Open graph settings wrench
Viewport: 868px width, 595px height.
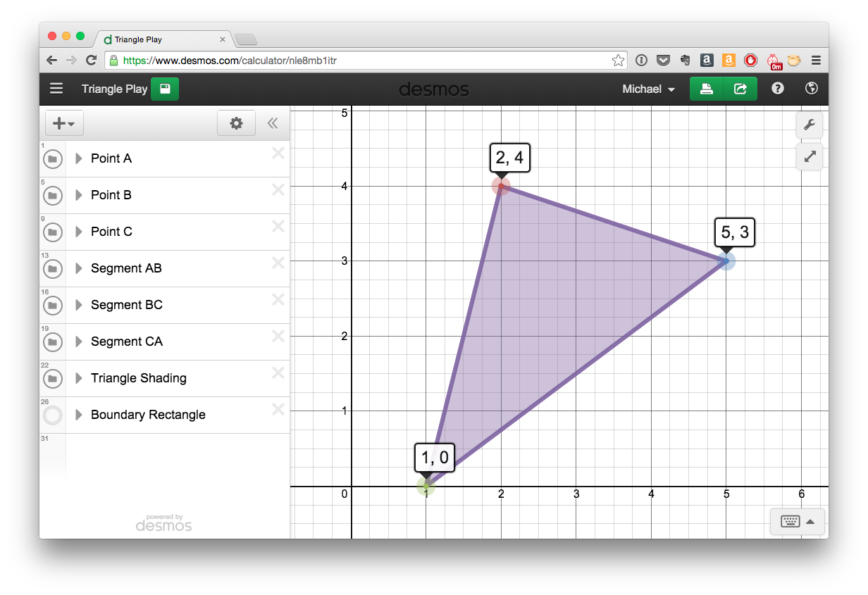[x=810, y=125]
